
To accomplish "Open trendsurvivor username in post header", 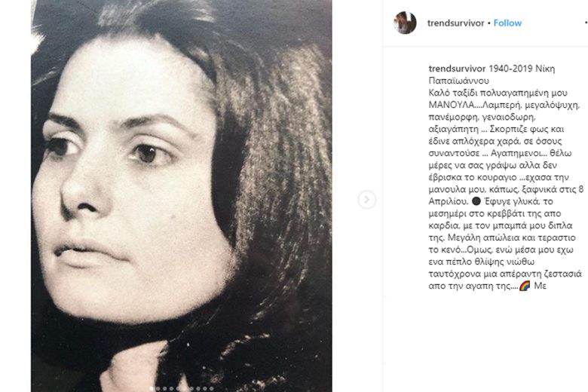I will (455, 23).
